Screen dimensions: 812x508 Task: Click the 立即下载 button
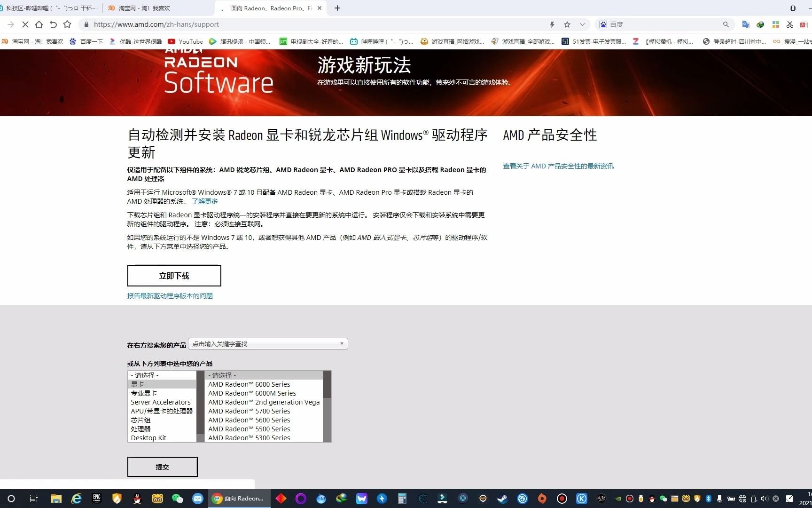[x=174, y=276]
